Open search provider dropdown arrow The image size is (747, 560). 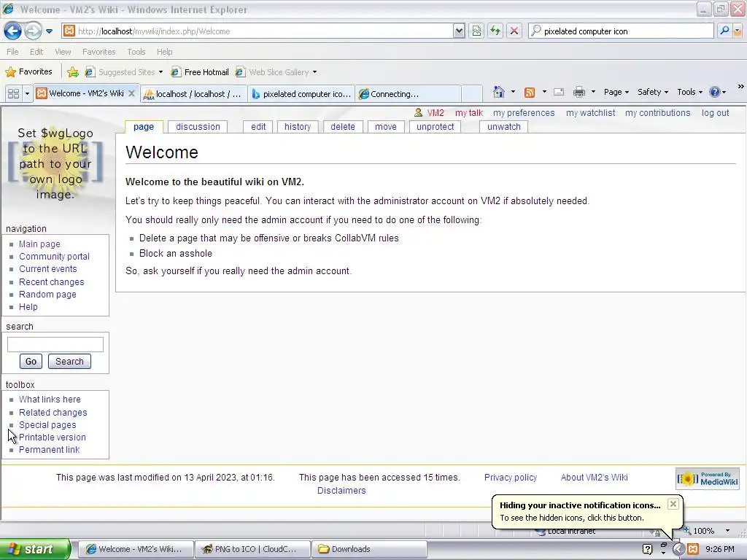(738, 31)
